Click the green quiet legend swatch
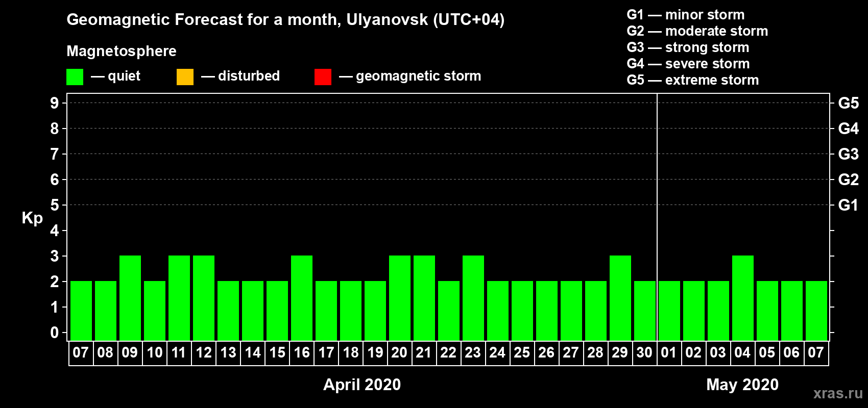This screenshot has height=408, width=868. coord(75,77)
